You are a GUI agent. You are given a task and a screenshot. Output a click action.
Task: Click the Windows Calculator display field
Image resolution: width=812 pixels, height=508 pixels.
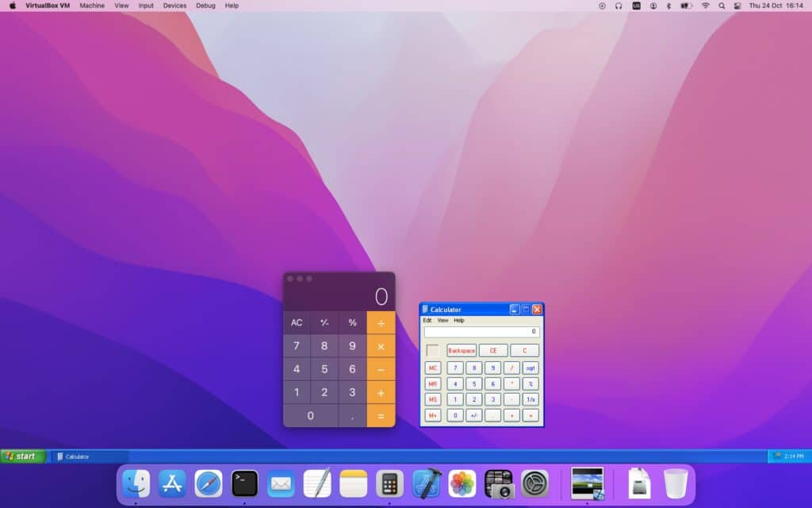coord(481,332)
